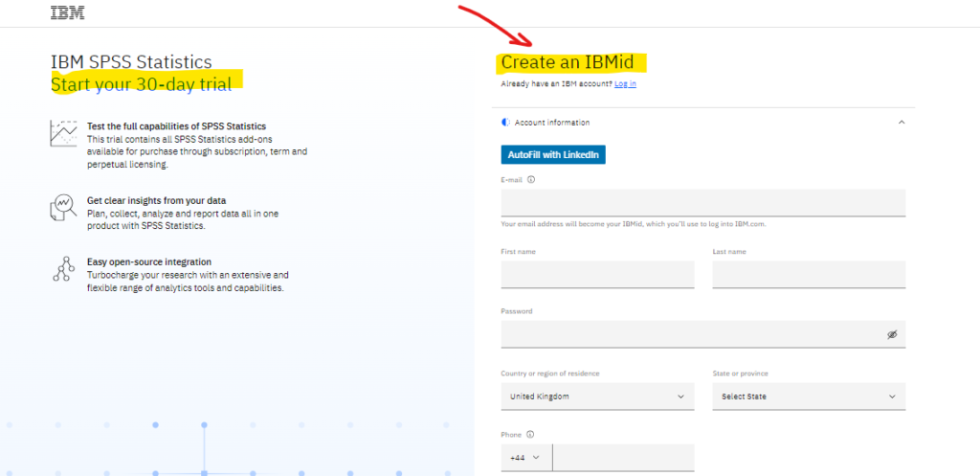Viewport: 980px width, 476px height.
Task: Click the chart icon beside Test full capabilities
Action: pos(63,133)
